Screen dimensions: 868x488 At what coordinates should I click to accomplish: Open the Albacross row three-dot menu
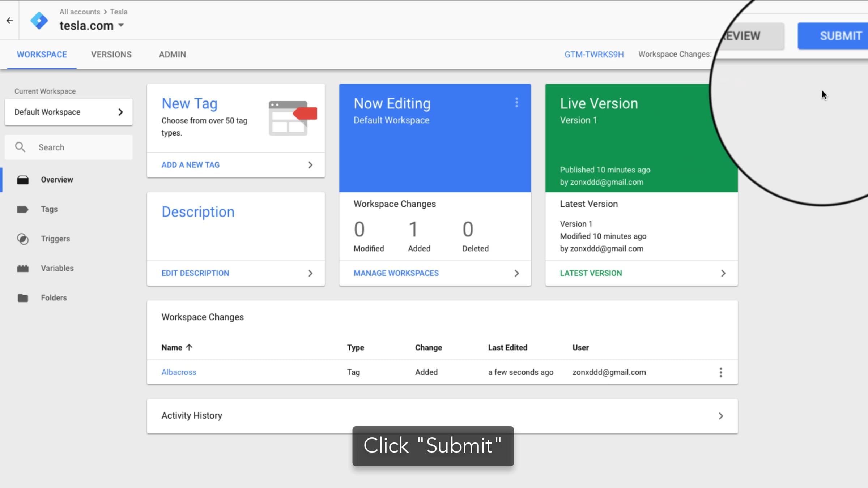(x=721, y=373)
